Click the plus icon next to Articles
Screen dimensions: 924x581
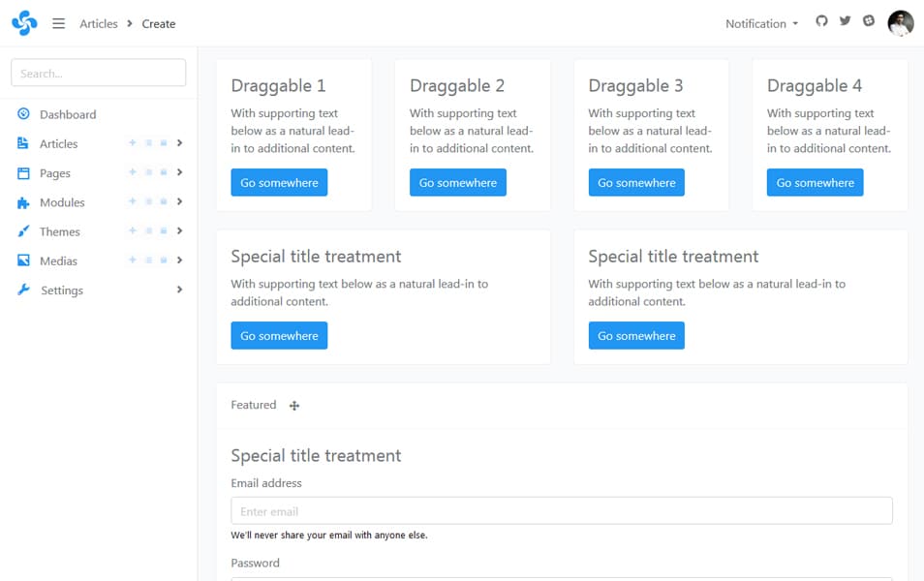(x=133, y=143)
